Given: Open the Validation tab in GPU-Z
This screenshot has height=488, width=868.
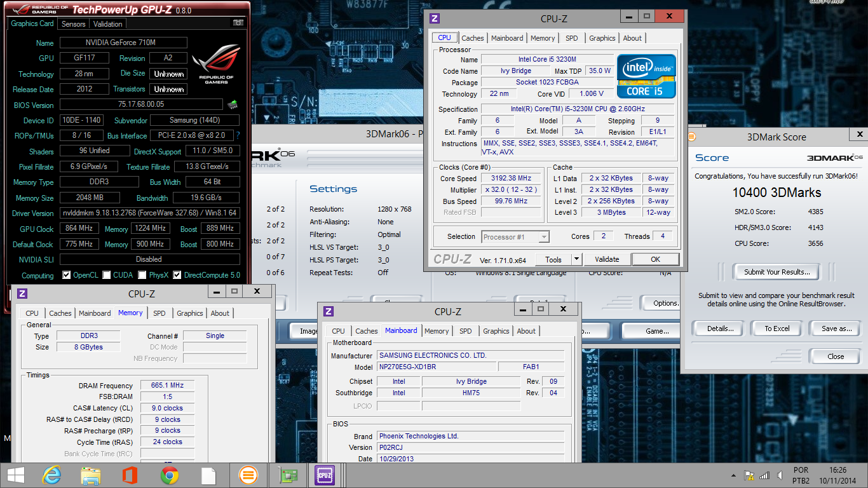Looking at the screenshot, I should (x=107, y=24).
